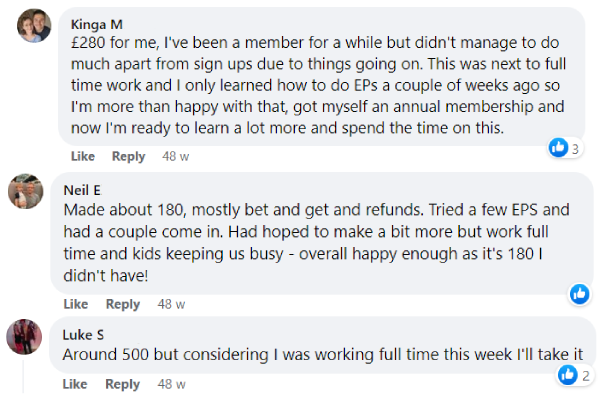The height and width of the screenshot is (394, 600).
Task: Open Neil E's profile name link
Action: pyautogui.click(x=82, y=190)
